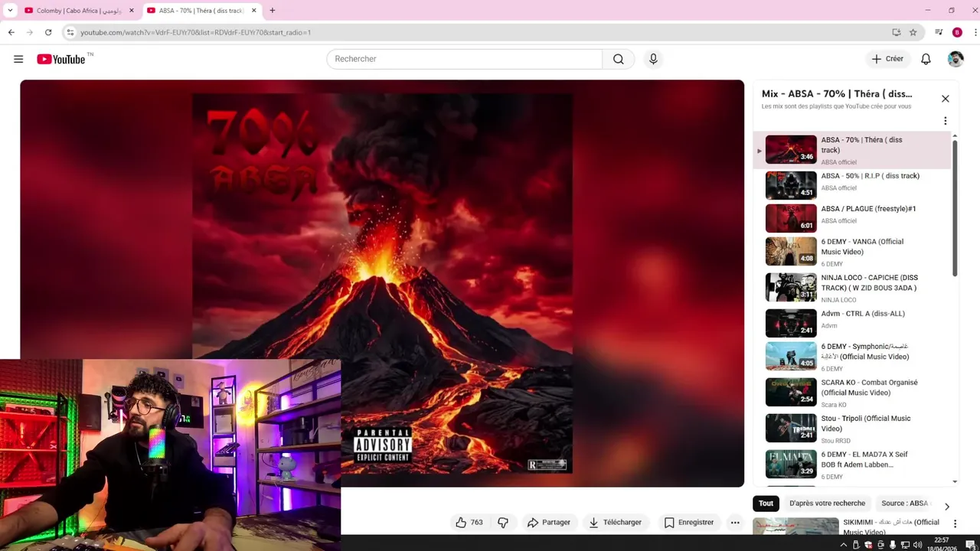Screen dimensions: 980x551
Task: Open the Chrome tab search dropdown
Action: 10,11
